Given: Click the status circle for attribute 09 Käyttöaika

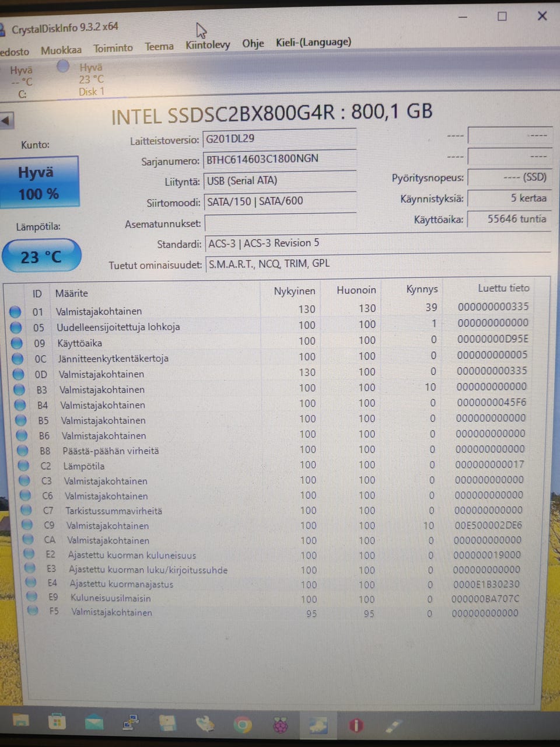Looking at the screenshot, I should tap(17, 343).
